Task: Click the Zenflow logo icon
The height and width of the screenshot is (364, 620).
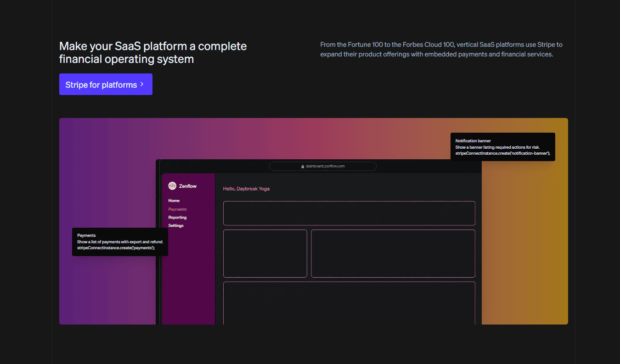Action: pyautogui.click(x=172, y=186)
